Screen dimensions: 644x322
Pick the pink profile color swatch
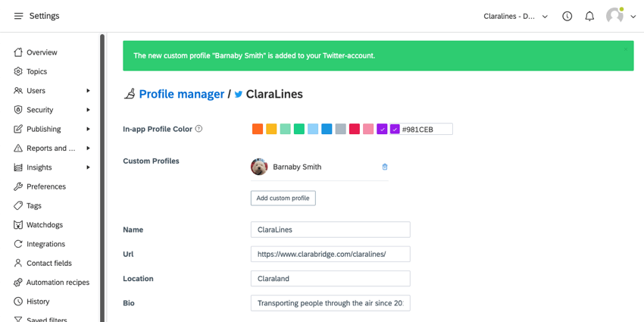(x=368, y=129)
